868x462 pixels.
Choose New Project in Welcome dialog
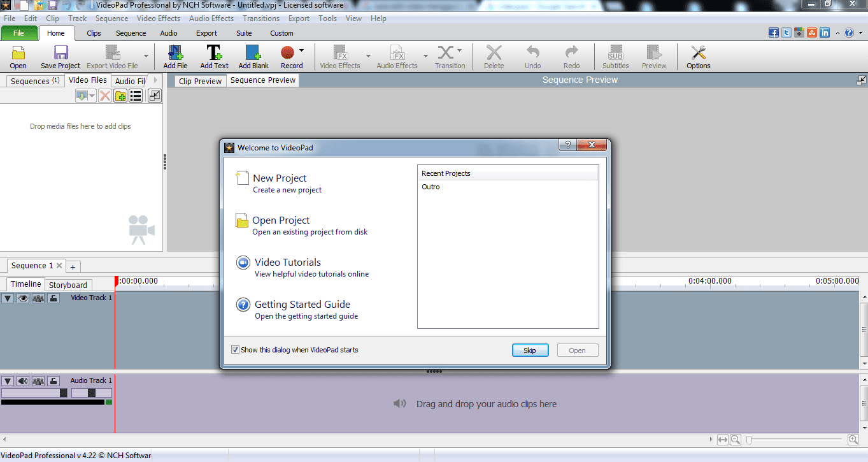pos(280,178)
